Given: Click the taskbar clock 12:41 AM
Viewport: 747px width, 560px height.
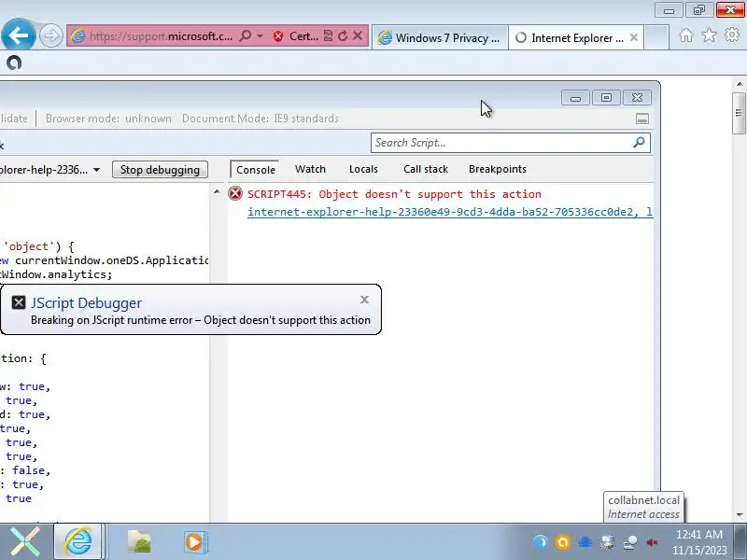Looking at the screenshot, I should [x=698, y=534].
